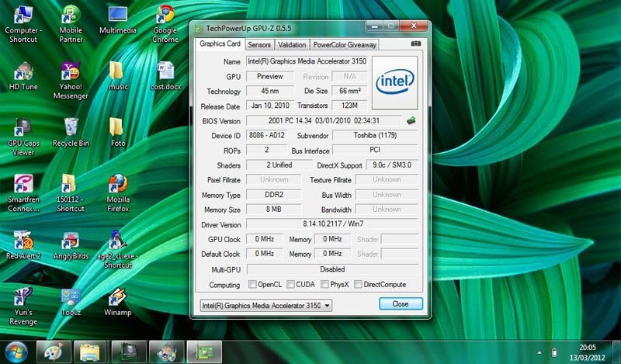
Task: Click the Windows Start orb
Action: click(16, 352)
